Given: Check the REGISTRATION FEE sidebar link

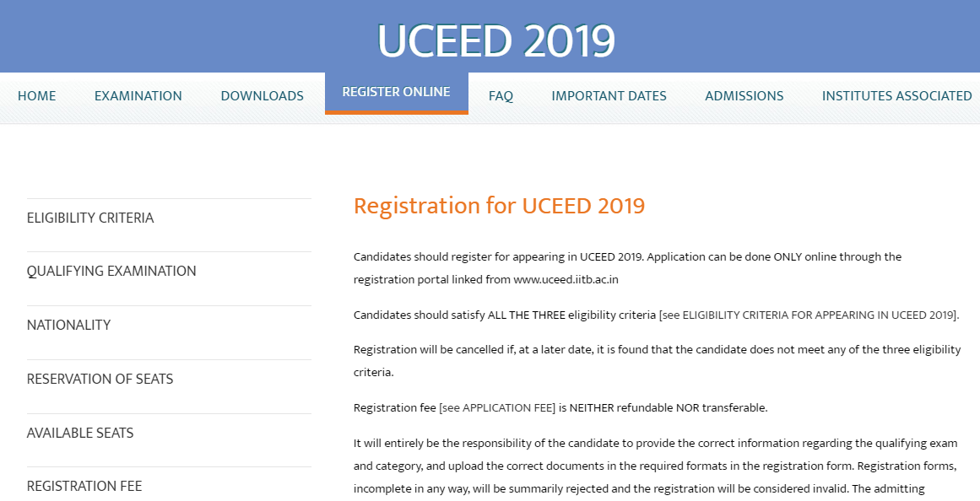Looking at the screenshot, I should tap(84, 486).
